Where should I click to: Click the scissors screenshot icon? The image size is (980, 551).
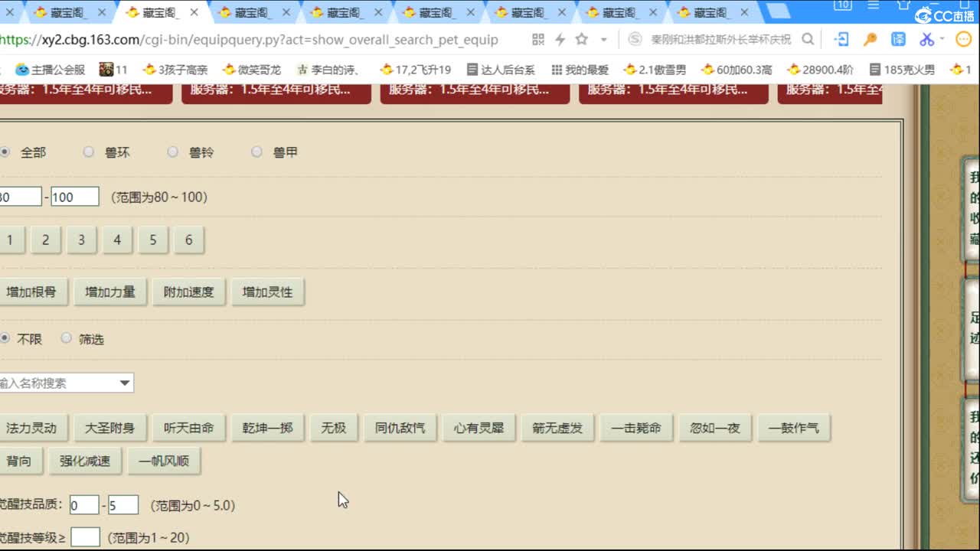tap(929, 39)
